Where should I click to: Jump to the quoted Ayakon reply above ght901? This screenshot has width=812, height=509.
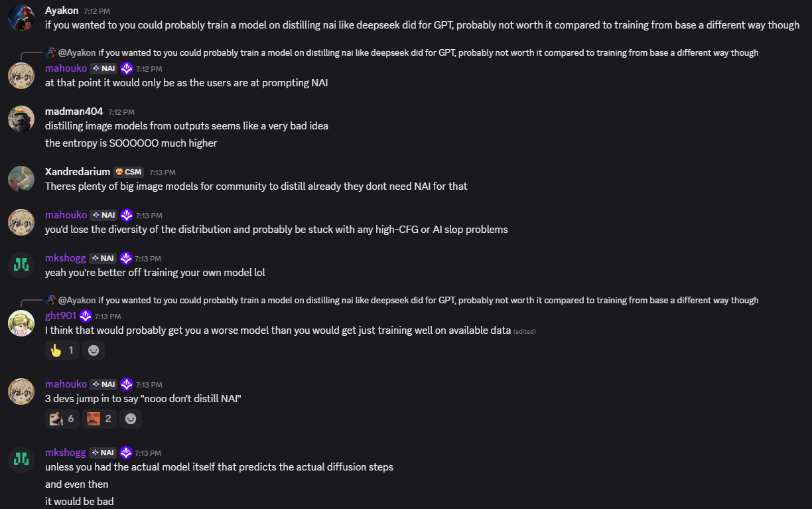click(x=402, y=300)
